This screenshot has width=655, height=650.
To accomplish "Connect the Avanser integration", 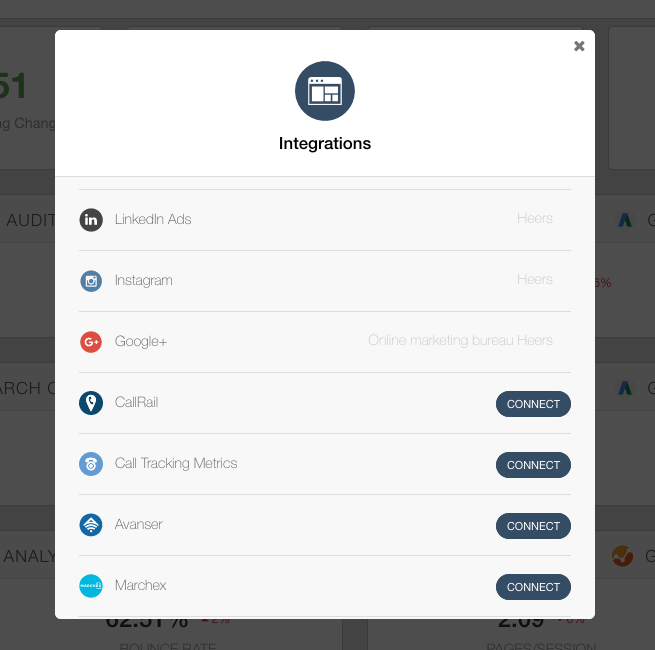I will coord(533,526).
